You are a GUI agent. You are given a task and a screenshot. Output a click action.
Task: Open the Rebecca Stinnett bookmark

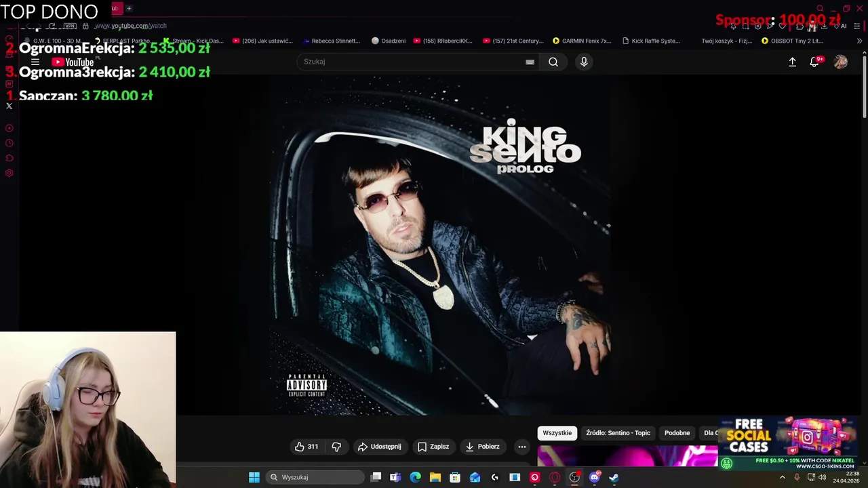point(331,41)
